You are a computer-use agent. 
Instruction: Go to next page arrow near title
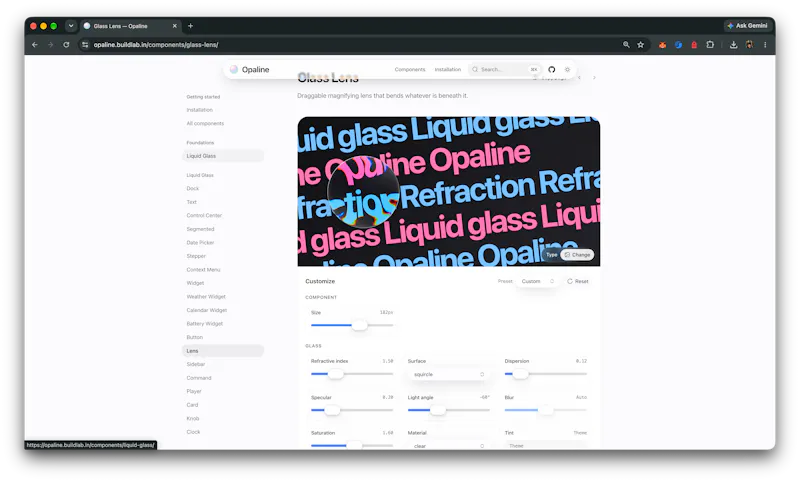click(594, 78)
